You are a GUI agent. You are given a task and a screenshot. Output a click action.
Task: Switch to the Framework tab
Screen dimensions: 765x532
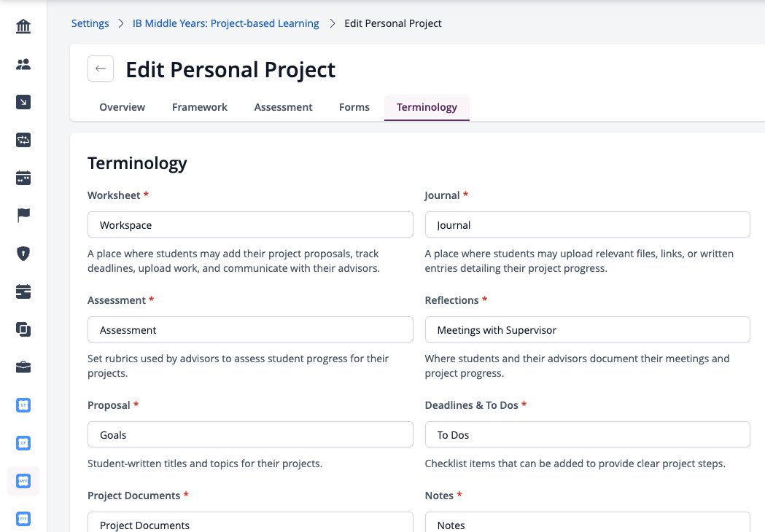200,107
